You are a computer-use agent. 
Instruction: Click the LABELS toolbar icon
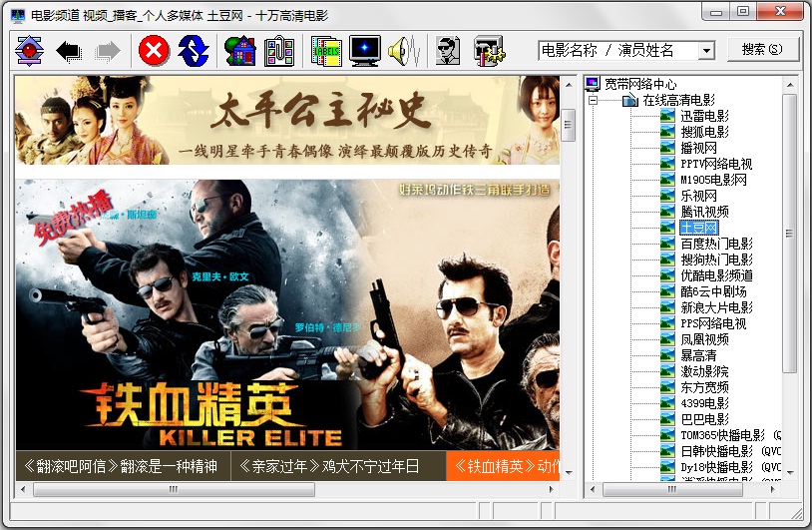tap(325, 51)
